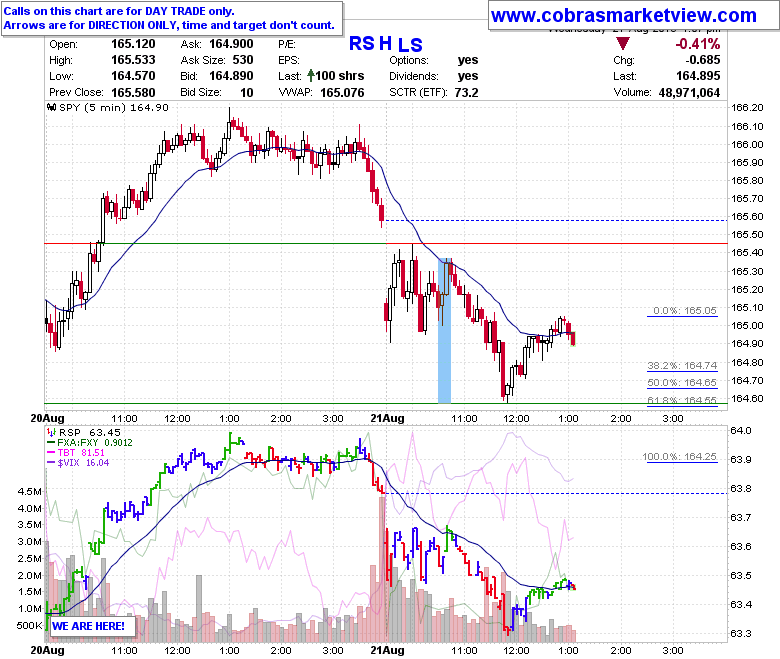Click the day-trade disclaimer note
780x659 pixels.
point(172,18)
